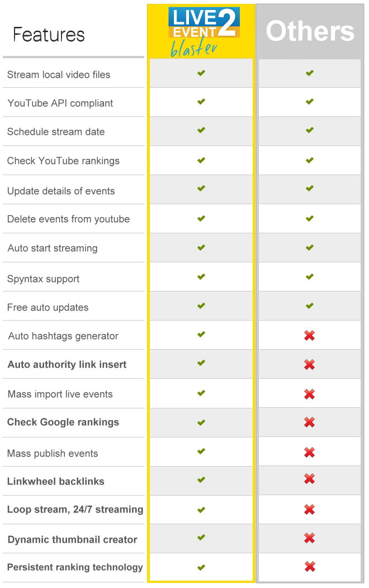Select the Spyntax support feature label

(44, 279)
